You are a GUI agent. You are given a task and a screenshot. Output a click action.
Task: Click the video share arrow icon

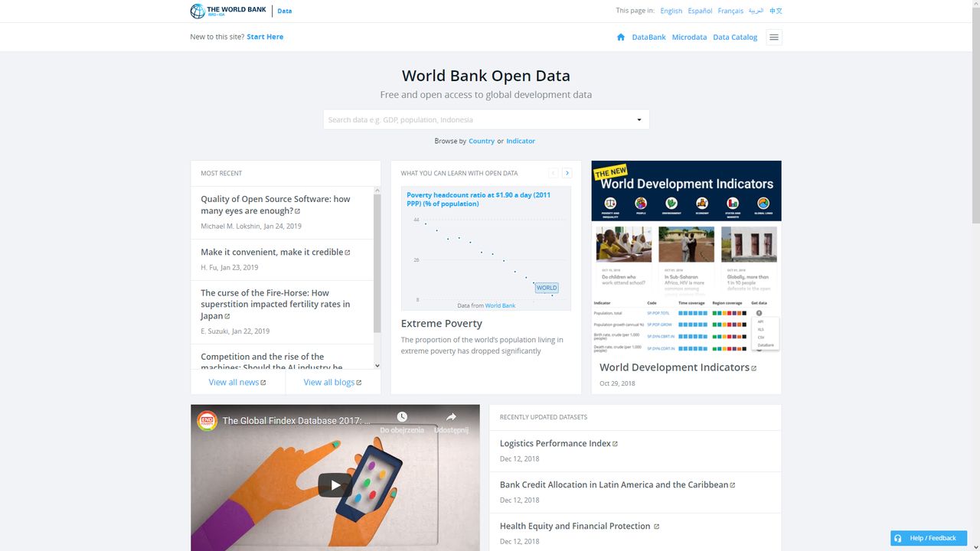(x=451, y=417)
